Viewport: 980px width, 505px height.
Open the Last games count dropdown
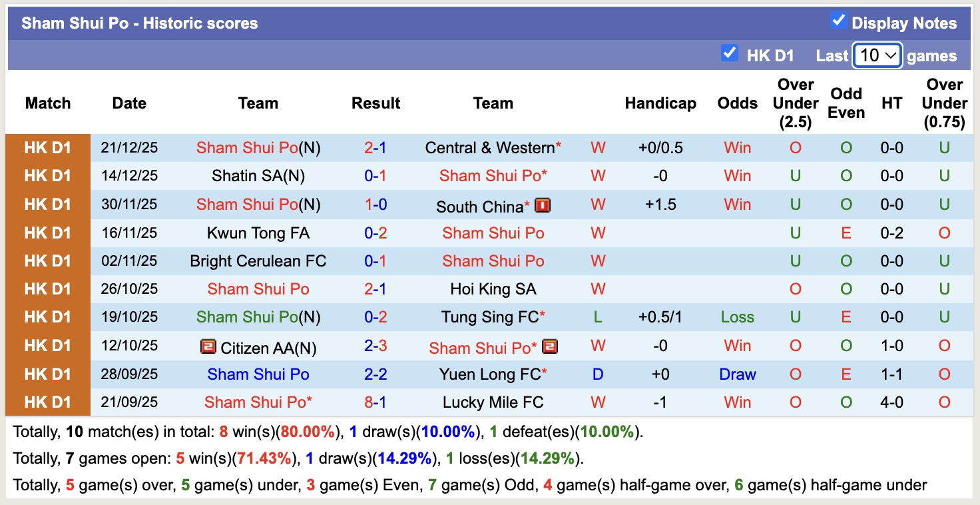coord(877,56)
